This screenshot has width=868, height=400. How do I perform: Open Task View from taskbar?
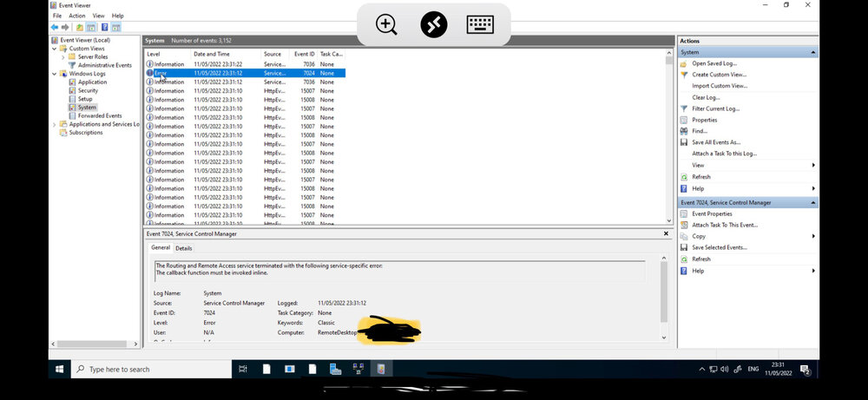coord(243,369)
